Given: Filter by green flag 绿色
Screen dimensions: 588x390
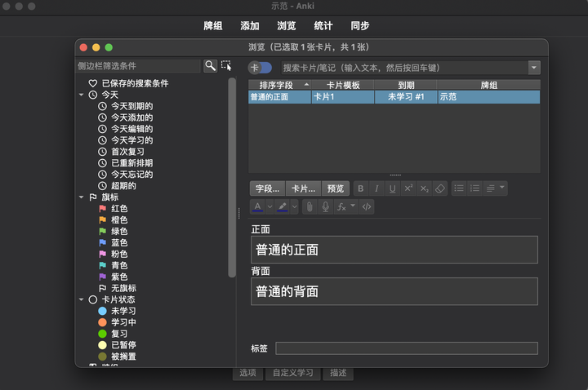Looking at the screenshot, I should [114, 231].
